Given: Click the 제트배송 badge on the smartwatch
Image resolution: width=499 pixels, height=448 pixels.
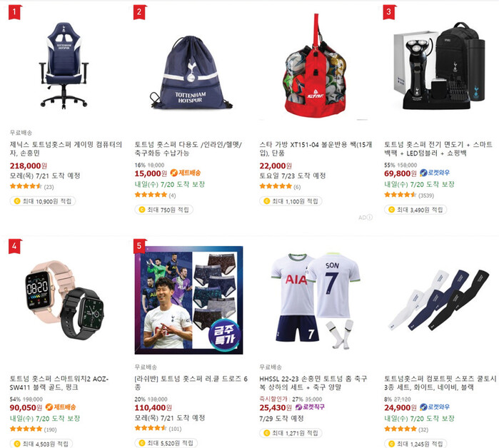Looking at the screenshot, I should [61, 407].
